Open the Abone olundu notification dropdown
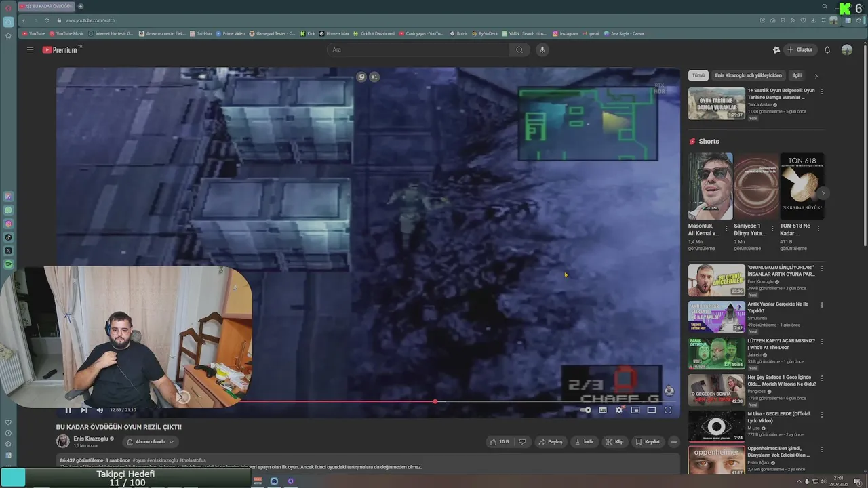This screenshot has width=868, height=488. [151, 442]
